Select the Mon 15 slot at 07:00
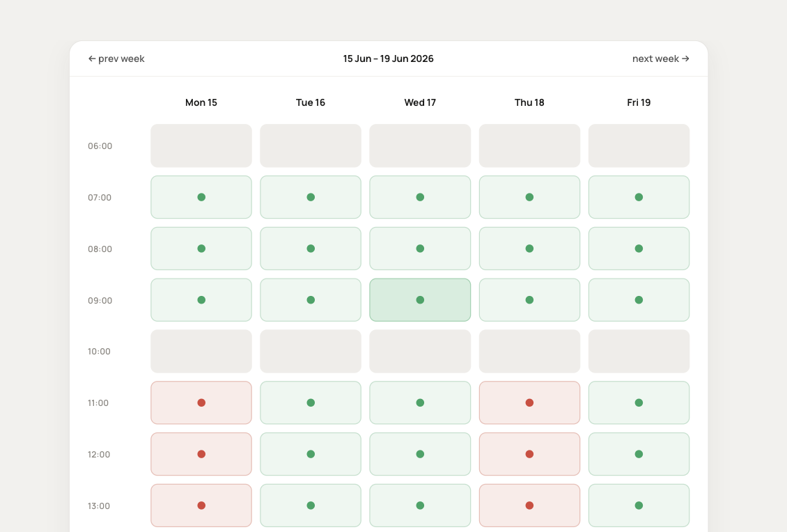The image size is (787, 532). click(201, 197)
